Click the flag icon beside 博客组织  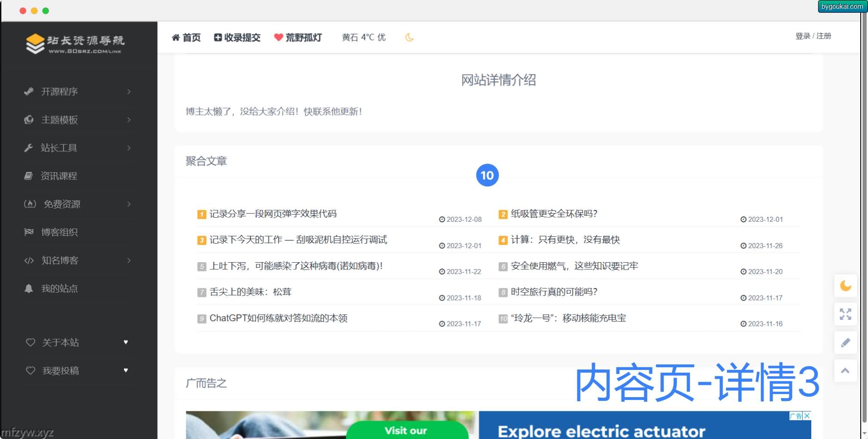coord(29,232)
